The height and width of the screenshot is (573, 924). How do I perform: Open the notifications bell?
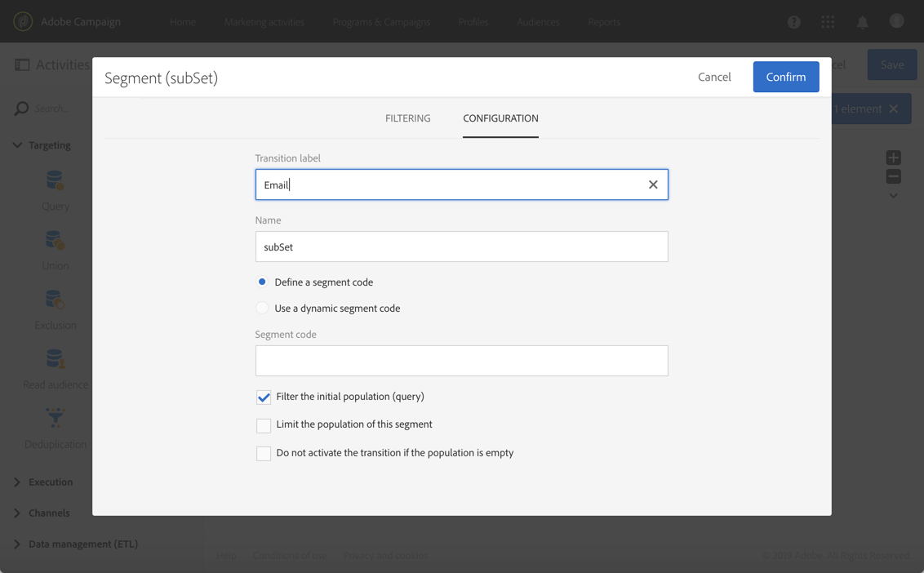coord(862,22)
